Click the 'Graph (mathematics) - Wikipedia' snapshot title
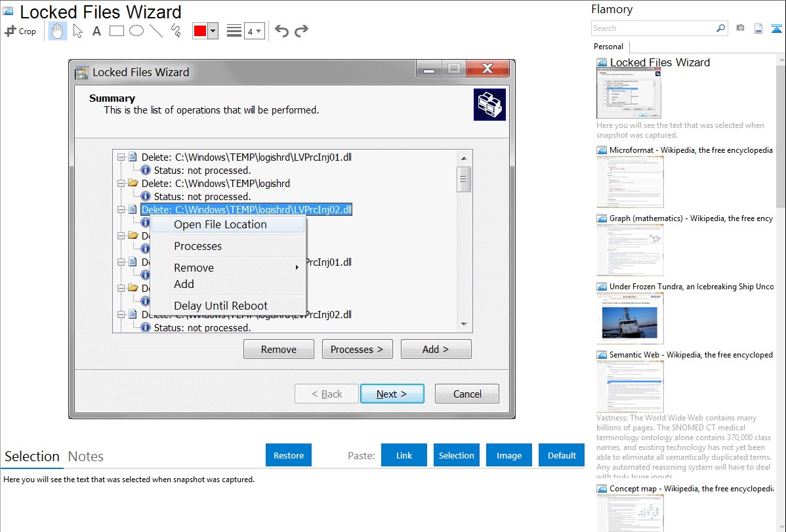Image resolution: width=786 pixels, height=532 pixels. 691,218
